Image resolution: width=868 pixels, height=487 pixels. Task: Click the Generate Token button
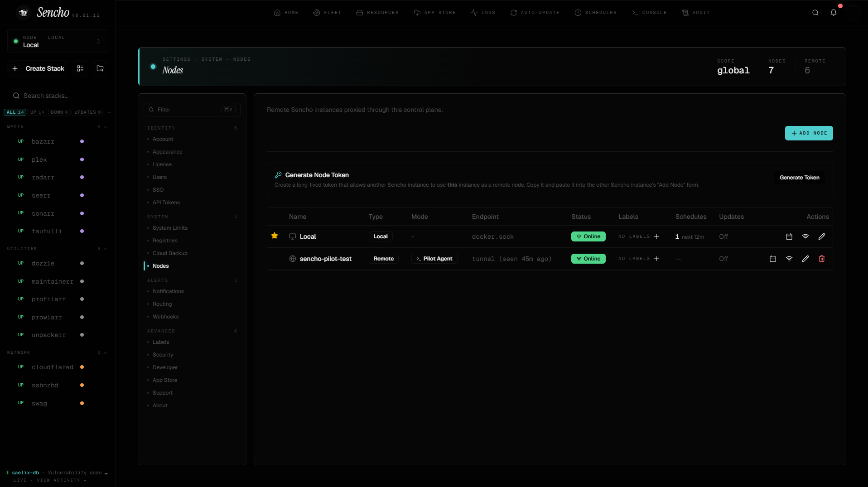(800, 178)
